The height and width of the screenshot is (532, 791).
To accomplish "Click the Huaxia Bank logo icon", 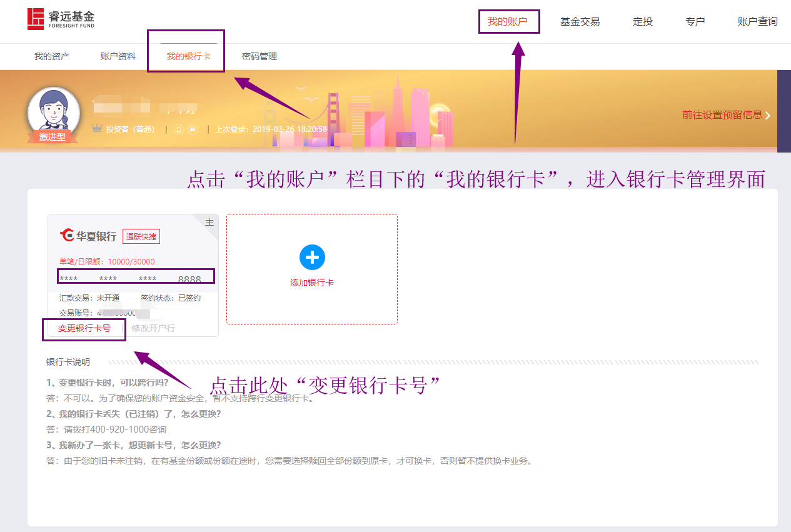I will pos(67,236).
